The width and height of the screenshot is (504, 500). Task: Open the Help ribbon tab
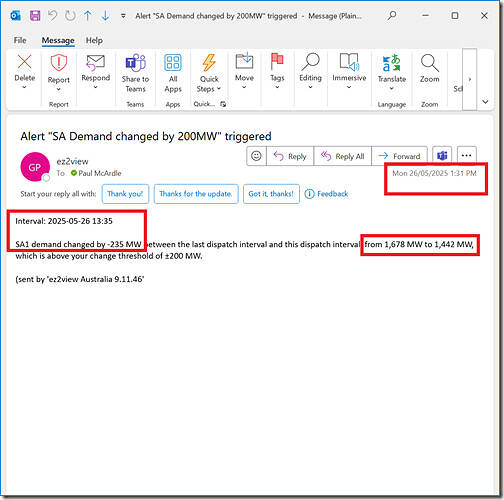coord(94,40)
